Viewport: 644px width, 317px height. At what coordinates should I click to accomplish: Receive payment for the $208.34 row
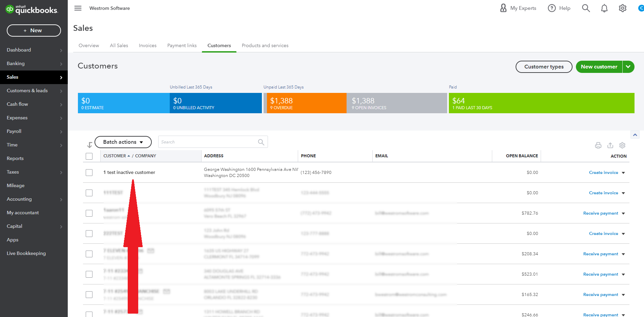tap(601, 254)
